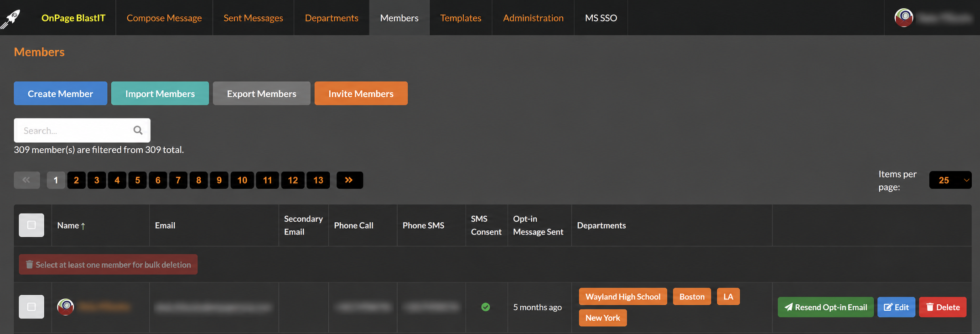Click the Boston department tag
The width and height of the screenshot is (980, 334).
coord(692,297)
